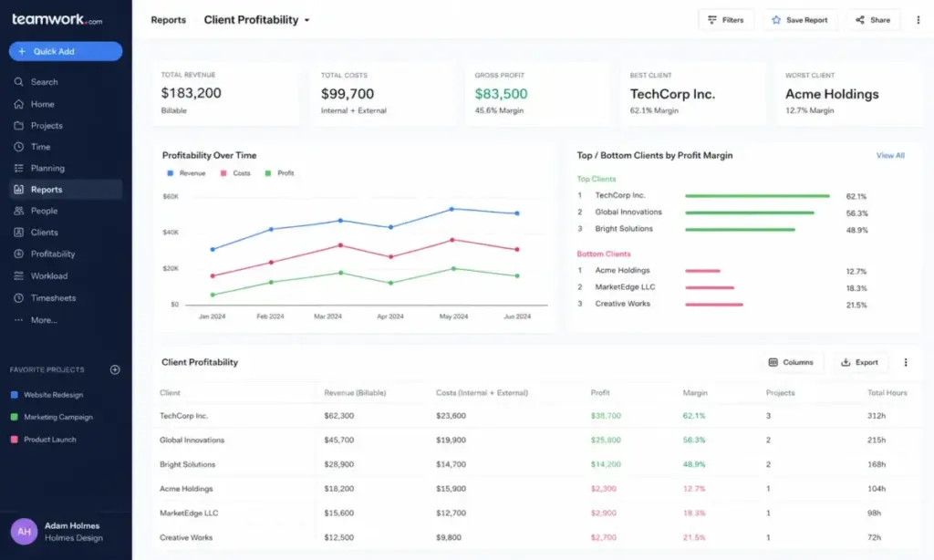Image resolution: width=934 pixels, height=560 pixels.
Task: Click the Adam Holmes profile name
Action: point(72,525)
